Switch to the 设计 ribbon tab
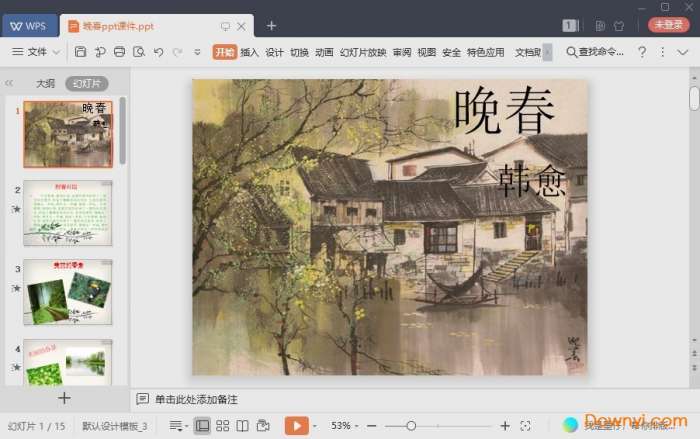Screen dimensions: 700x439 pyautogui.click(x=274, y=52)
